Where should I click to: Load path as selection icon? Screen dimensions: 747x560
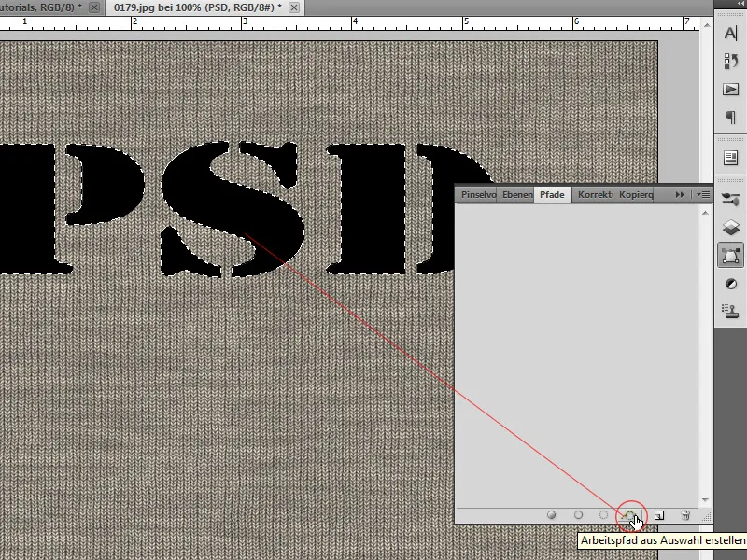603,515
